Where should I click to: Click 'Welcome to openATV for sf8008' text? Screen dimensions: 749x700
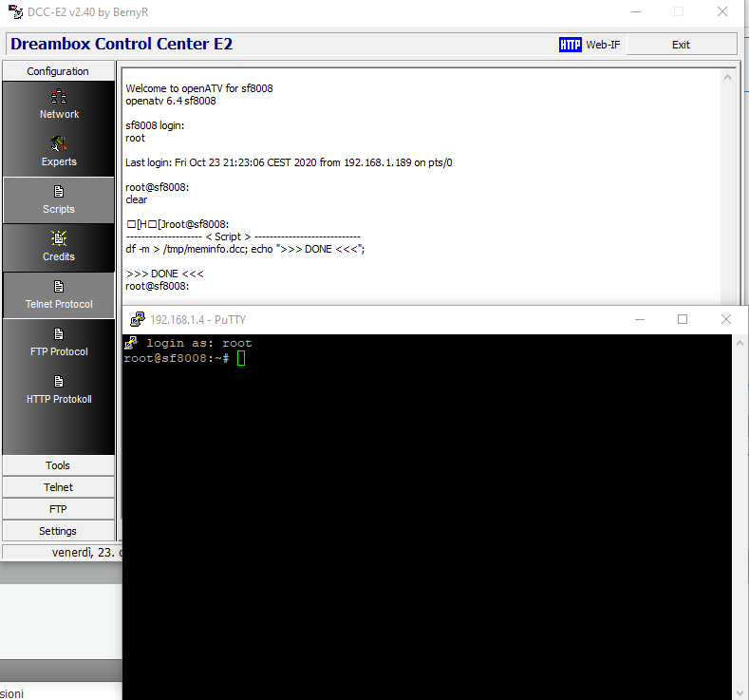199,88
